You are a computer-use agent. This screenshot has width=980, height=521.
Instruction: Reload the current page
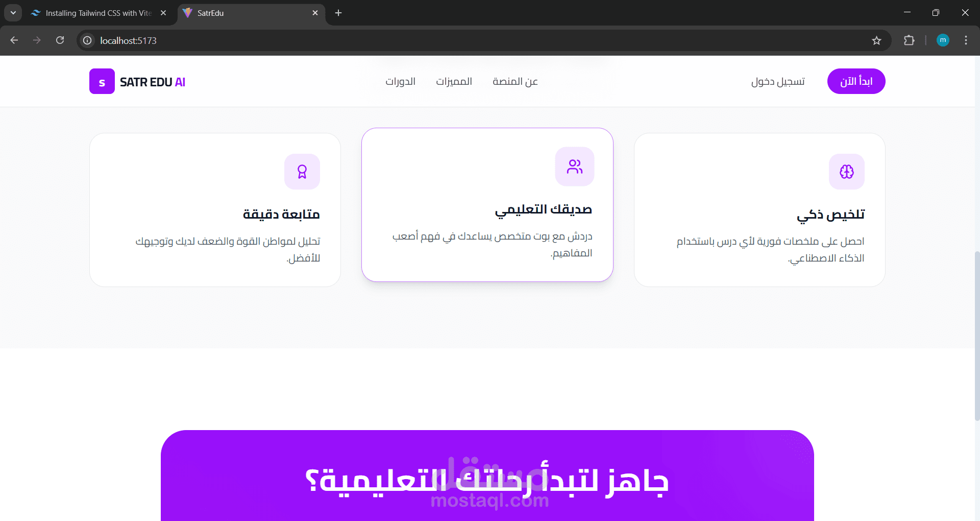[60, 40]
